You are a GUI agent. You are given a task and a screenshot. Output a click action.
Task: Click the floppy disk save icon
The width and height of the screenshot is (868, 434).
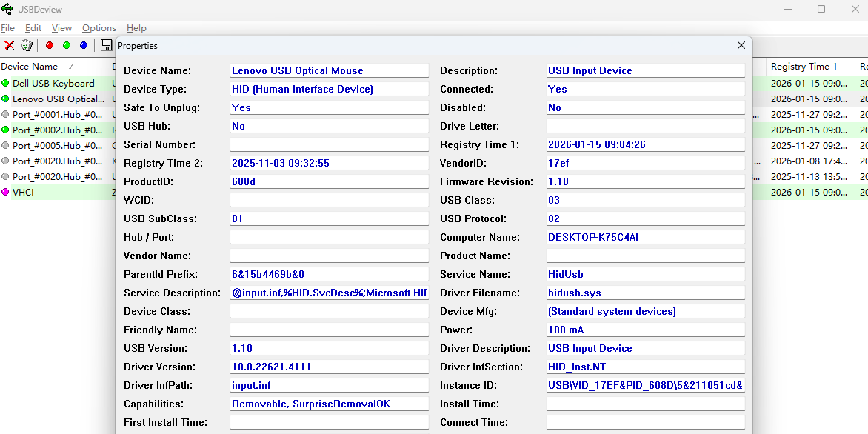[x=107, y=45]
